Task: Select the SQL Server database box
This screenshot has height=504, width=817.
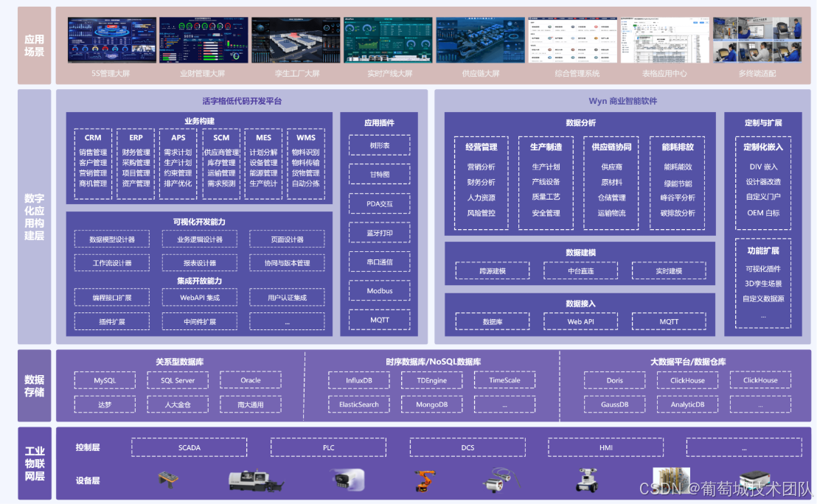Action: 178,380
